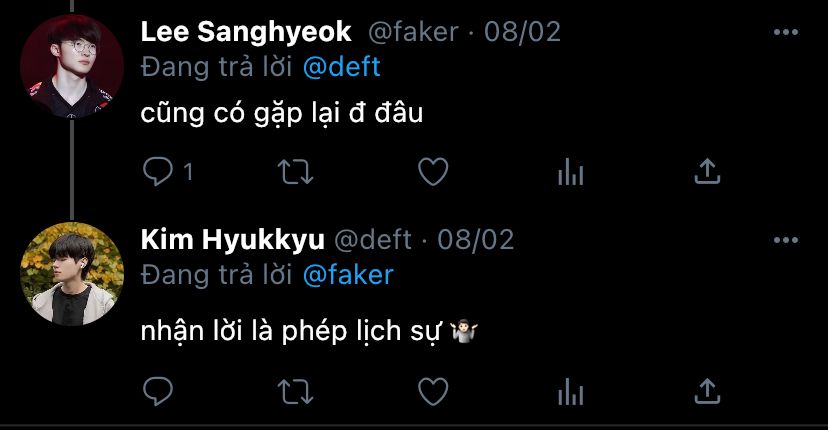Like the tweet from @faker

click(x=433, y=172)
